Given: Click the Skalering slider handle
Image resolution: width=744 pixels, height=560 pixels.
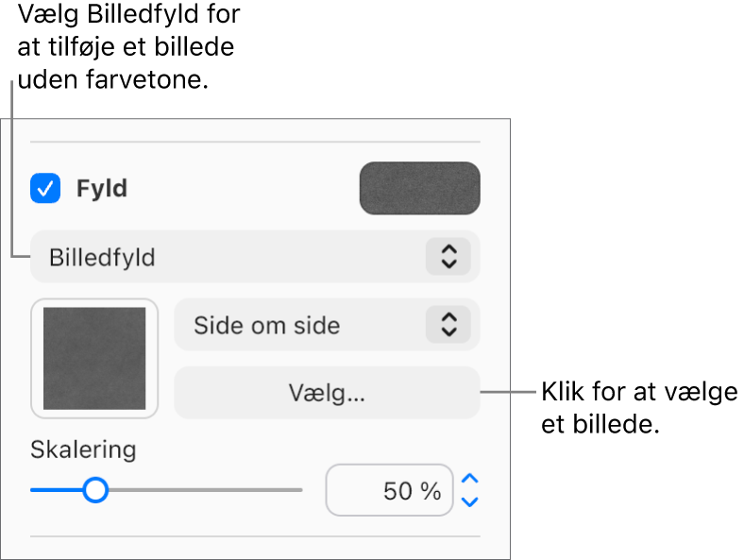Looking at the screenshot, I should [x=95, y=490].
